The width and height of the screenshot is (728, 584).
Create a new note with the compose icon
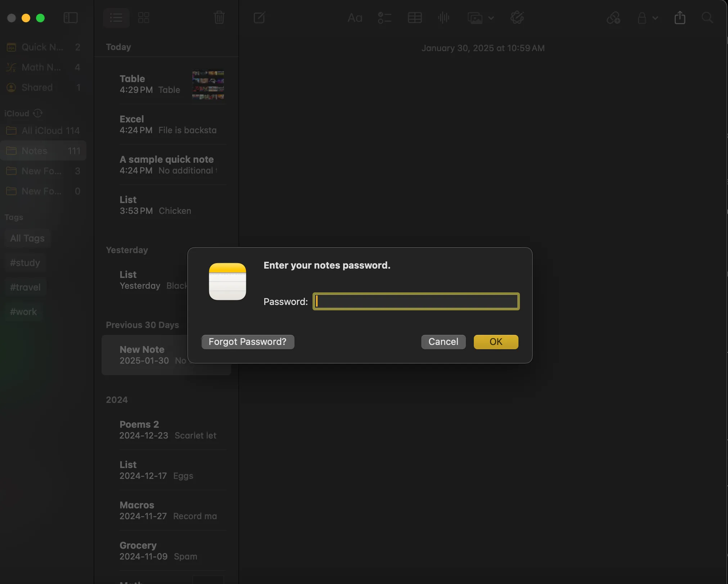(259, 18)
